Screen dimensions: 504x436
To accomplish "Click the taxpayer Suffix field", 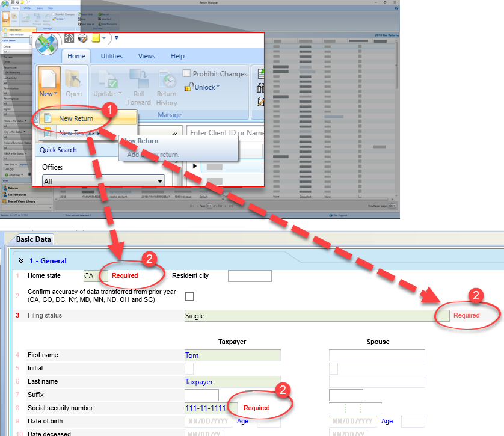I will point(201,395).
